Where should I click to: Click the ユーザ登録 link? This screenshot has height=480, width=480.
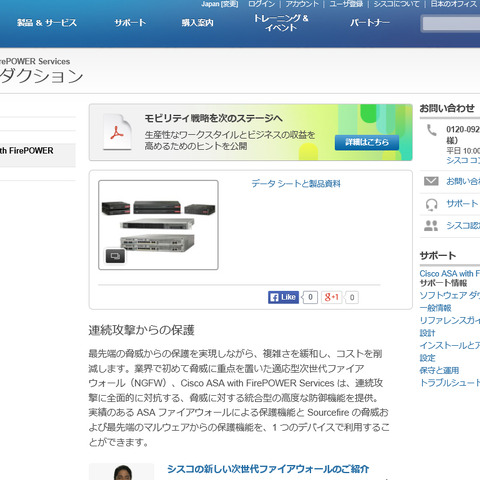[346, 4]
